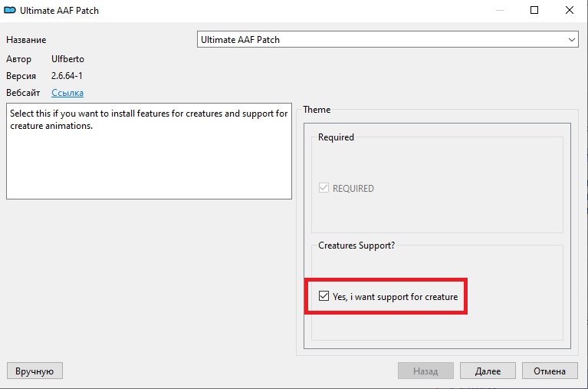The image size is (588, 389).
Task: Click the Название label
Action: click(x=26, y=39)
